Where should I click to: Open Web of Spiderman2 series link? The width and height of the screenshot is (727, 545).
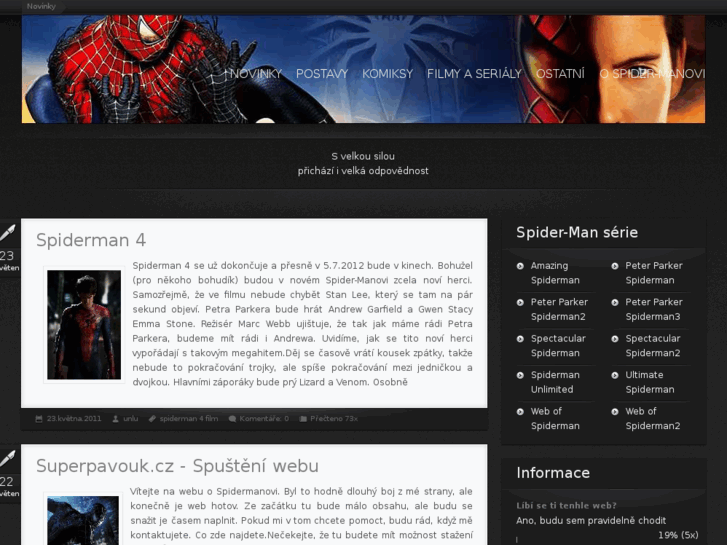[x=653, y=418]
